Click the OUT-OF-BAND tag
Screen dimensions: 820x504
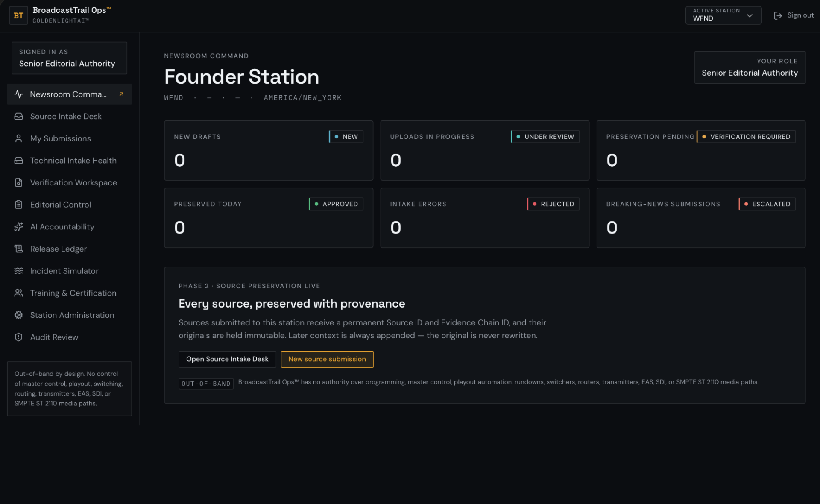tap(206, 384)
